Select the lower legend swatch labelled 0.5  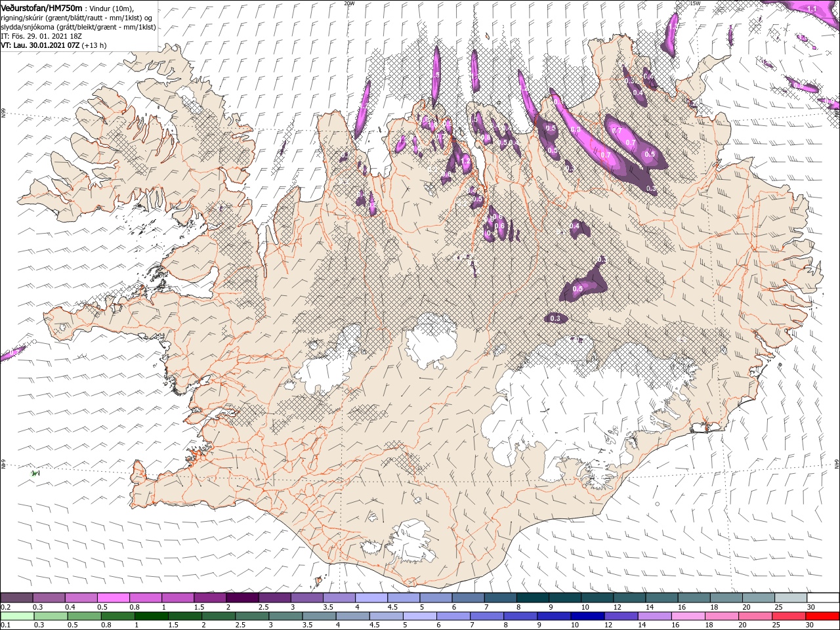84,616
